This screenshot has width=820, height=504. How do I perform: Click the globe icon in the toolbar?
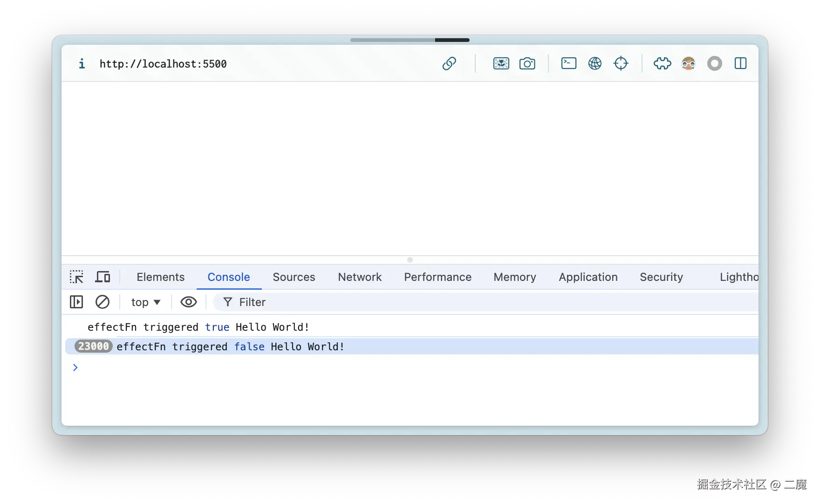point(595,63)
